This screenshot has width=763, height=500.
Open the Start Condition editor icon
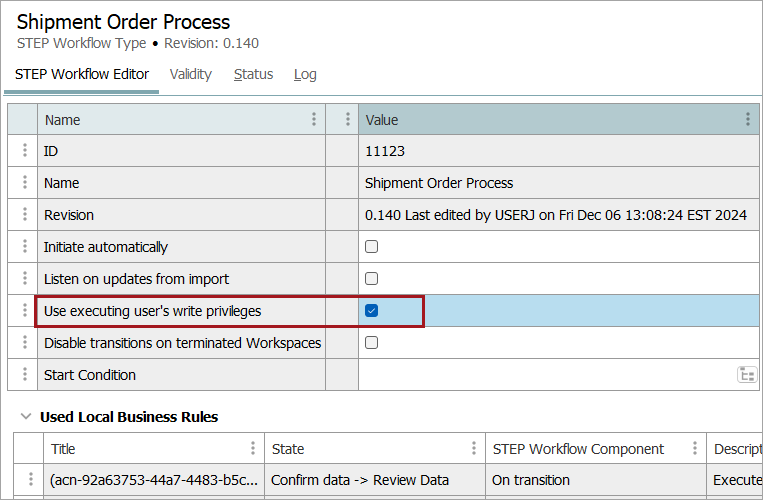[x=746, y=375]
